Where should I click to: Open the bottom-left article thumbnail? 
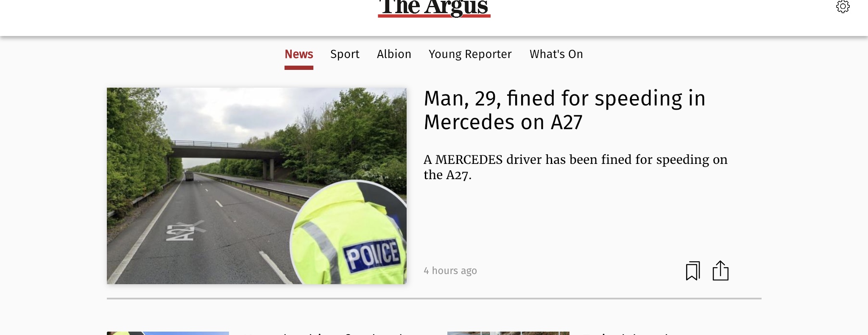[168, 333]
